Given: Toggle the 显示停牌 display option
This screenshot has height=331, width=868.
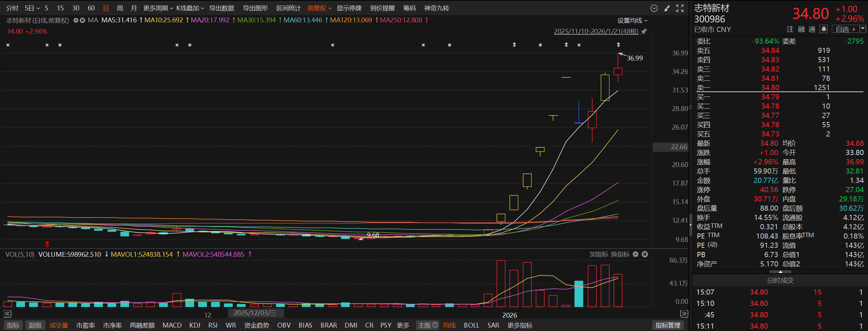Looking at the screenshot, I should pyautogui.click(x=349, y=8).
